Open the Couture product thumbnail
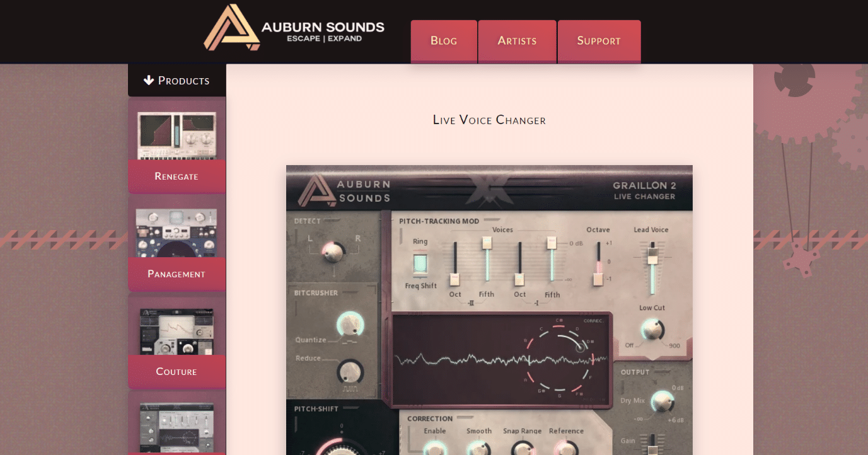Screen dimensions: 868x455 click(x=176, y=331)
